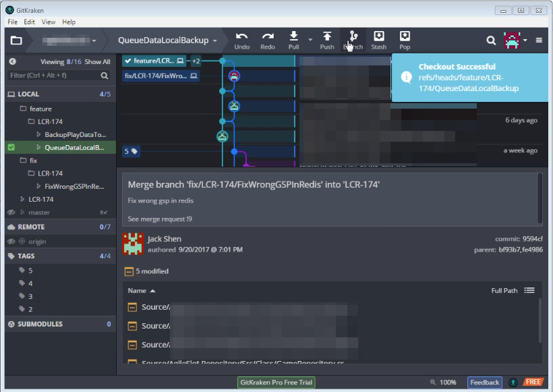
Task: Stash changes with the Stash icon
Action: coord(379,40)
